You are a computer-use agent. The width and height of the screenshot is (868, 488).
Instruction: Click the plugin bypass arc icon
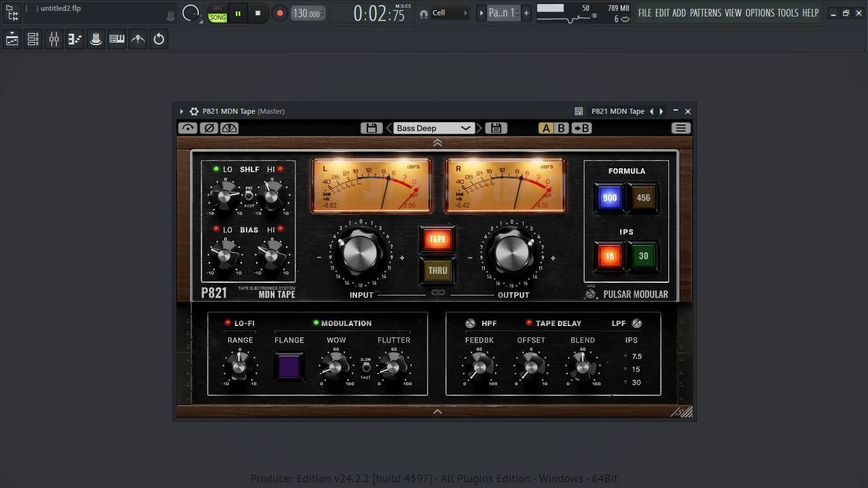click(x=187, y=128)
